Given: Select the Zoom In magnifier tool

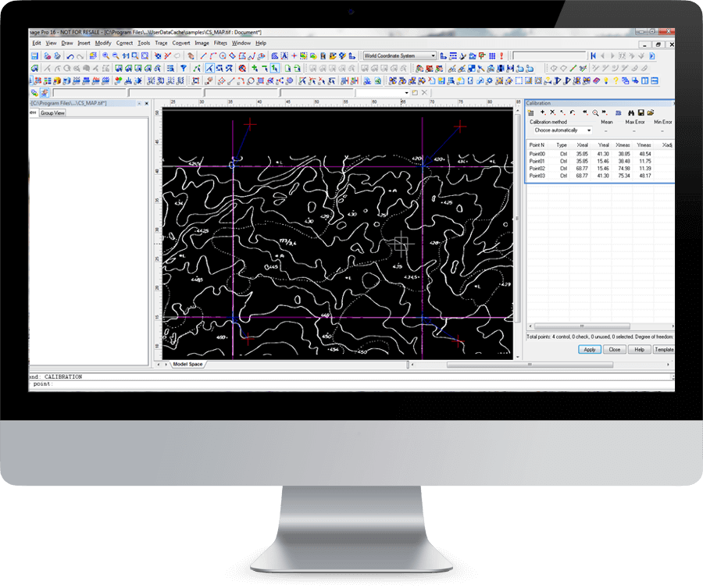Looking at the screenshot, I should pyautogui.click(x=105, y=56).
